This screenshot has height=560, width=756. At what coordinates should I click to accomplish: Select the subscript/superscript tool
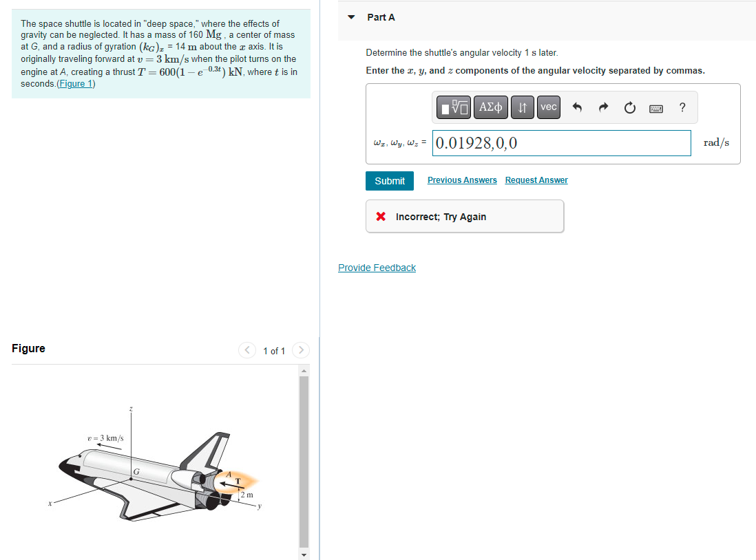click(522, 107)
